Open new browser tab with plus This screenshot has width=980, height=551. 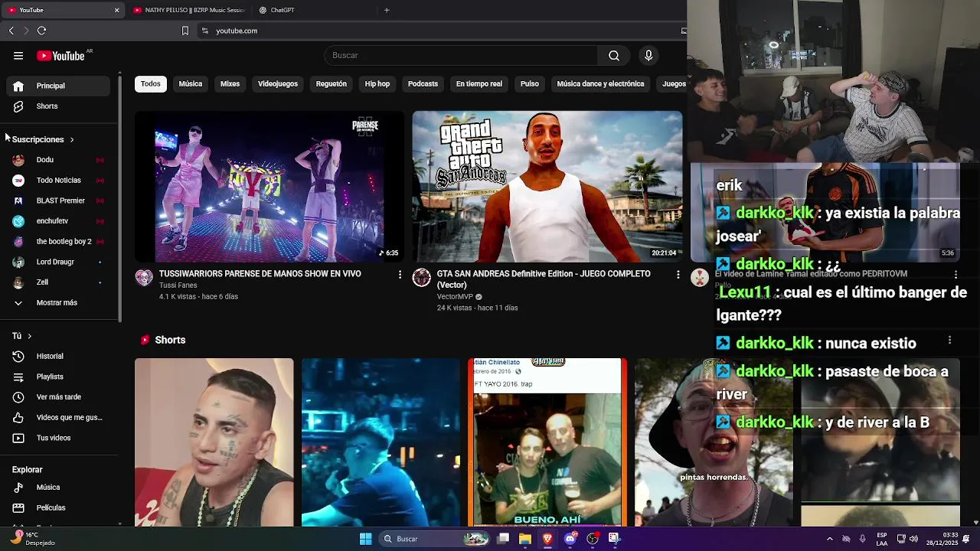[x=387, y=10]
